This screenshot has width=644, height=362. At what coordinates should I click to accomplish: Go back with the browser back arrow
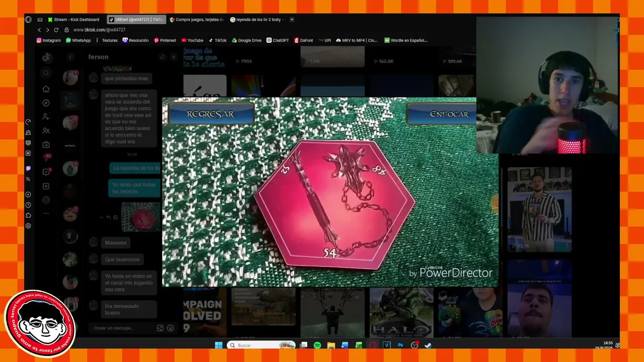click(x=39, y=30)
